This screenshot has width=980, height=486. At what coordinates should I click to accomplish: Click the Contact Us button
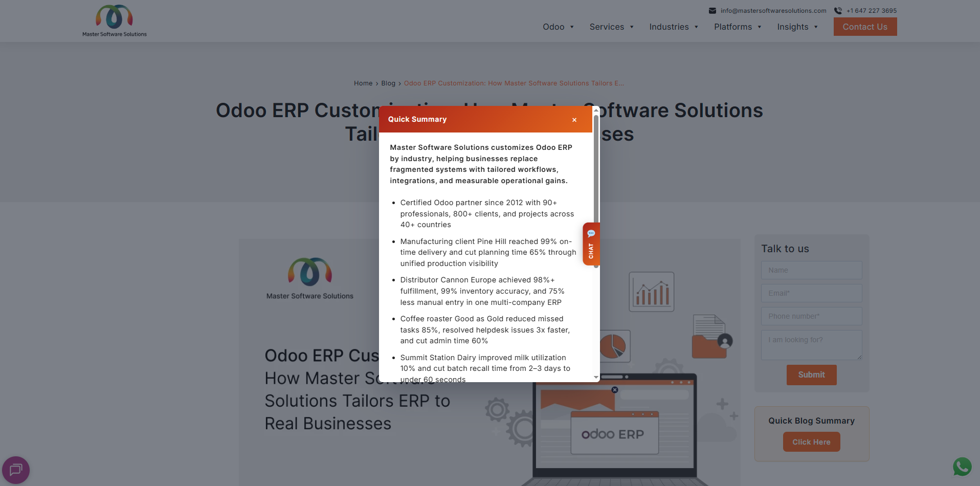point(865,27)
